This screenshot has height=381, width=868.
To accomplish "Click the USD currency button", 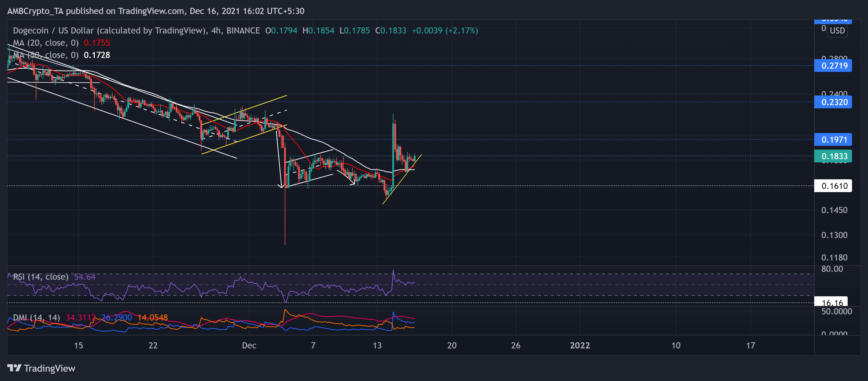I will [837, 31].
